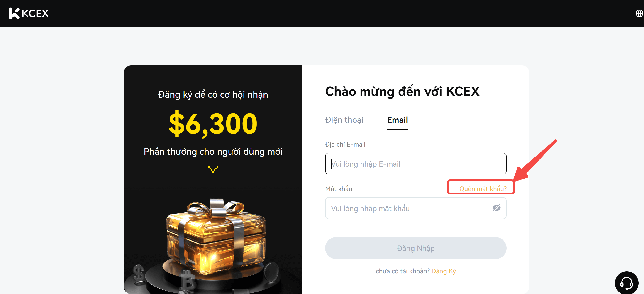Click the Bitcoin coin graphic
This screenshot has width=644, height=294.
[x=188, y=282]
